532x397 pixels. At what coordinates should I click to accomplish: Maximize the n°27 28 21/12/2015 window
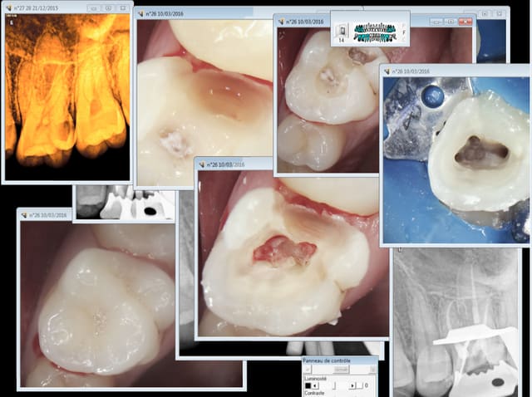click(108, 7)
